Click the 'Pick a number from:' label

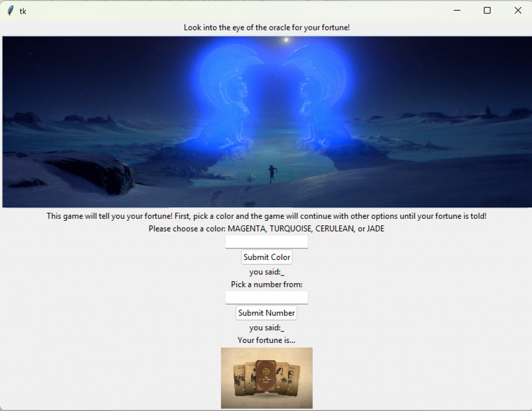click(267, 284)
